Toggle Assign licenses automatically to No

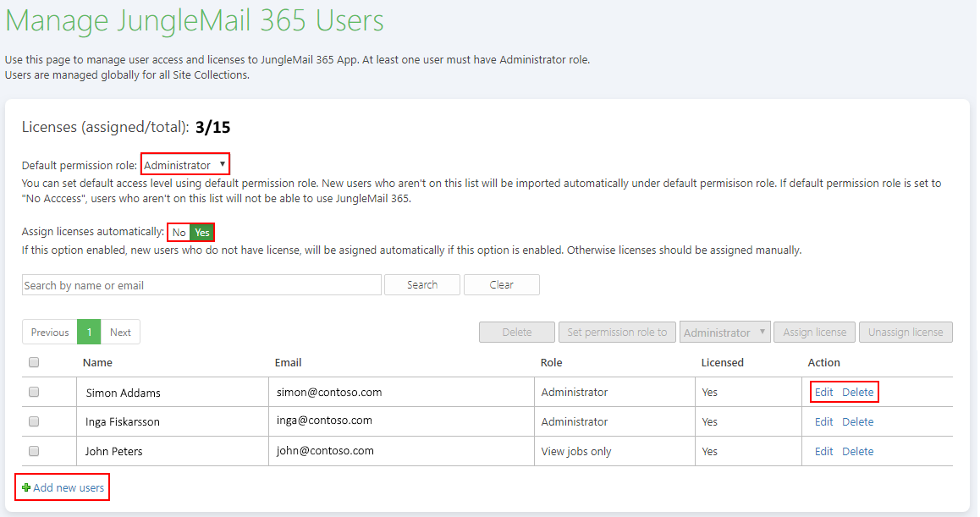pyautogui.click(x=178, y=232)
